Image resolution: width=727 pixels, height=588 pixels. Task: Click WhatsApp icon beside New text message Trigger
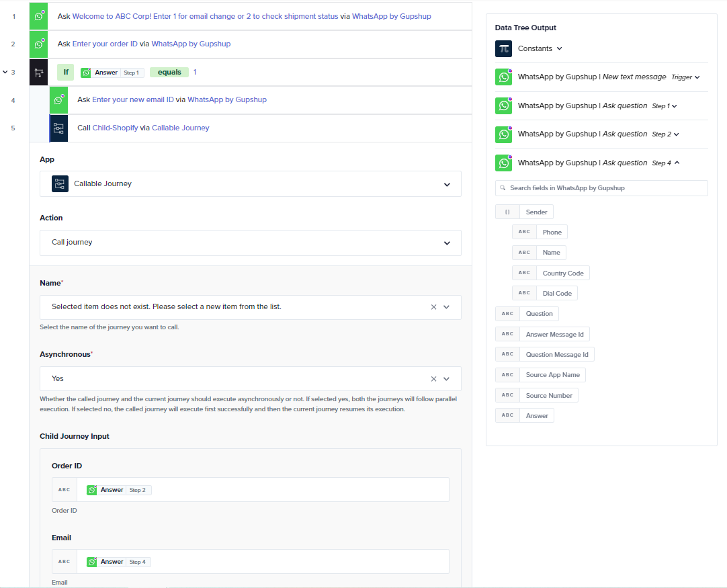click(x=503, y=77)
